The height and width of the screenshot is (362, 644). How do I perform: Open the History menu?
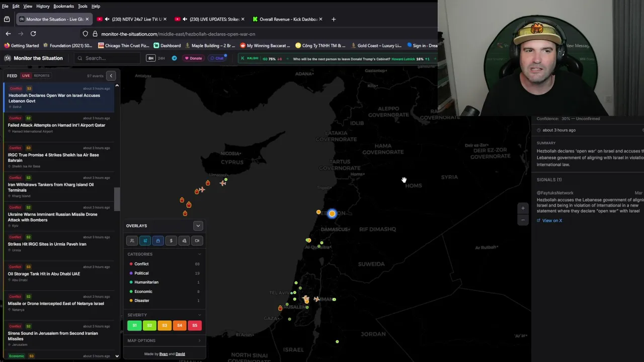(43, 6)
